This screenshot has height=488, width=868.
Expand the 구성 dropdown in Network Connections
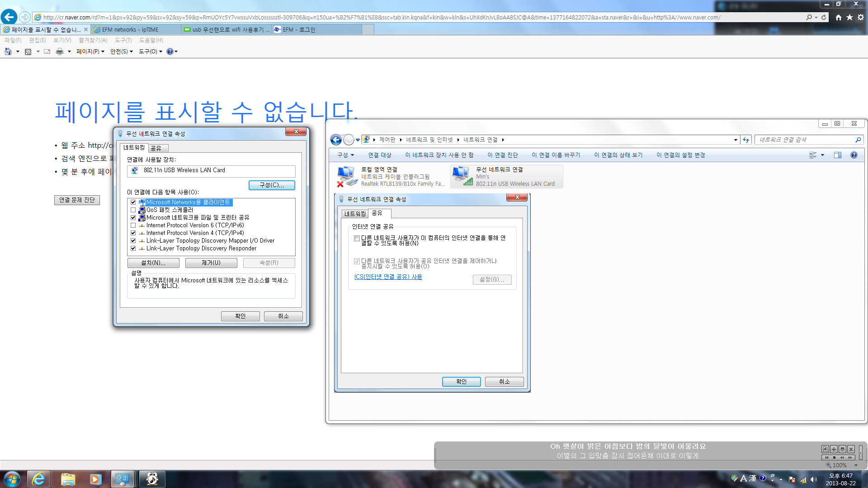pyautogui.click(x=345, y=155)
